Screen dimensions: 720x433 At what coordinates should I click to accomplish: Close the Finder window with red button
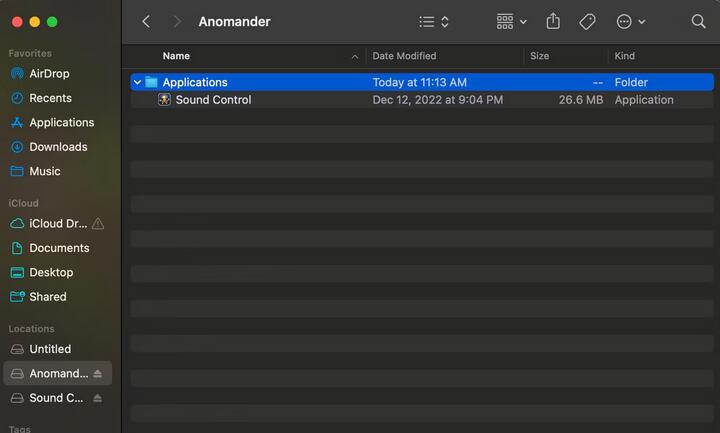coord(17,22)
